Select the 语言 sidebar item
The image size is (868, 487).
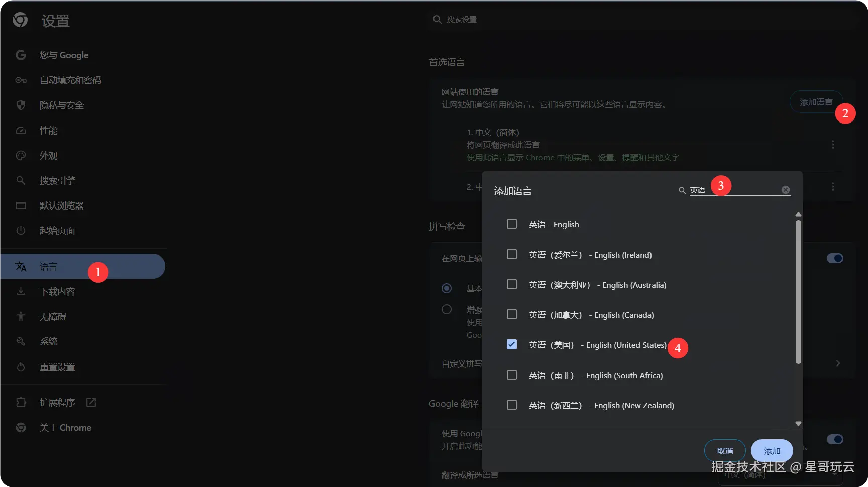pos(83,266)
